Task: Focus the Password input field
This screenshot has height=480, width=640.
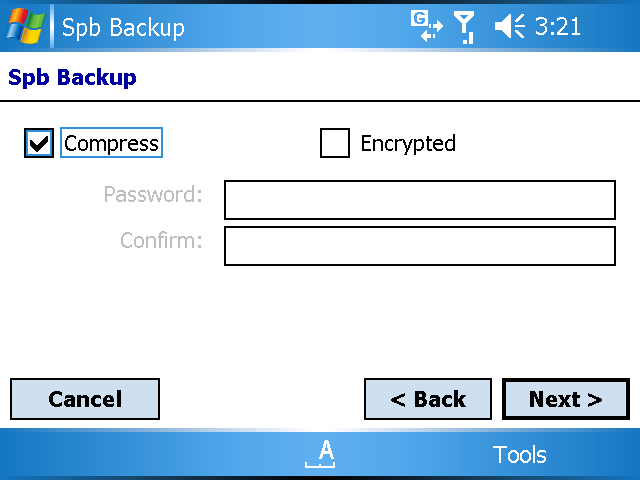Action: point(420,200)
